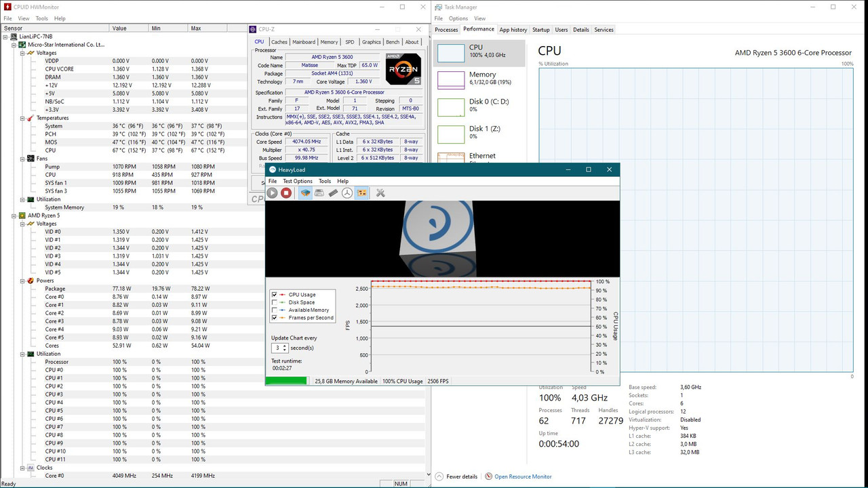Click the Micro-Star motherboard icon in HWMonitor
The height and width of the screenshot is (488, 868).
[x=22, y=45]
